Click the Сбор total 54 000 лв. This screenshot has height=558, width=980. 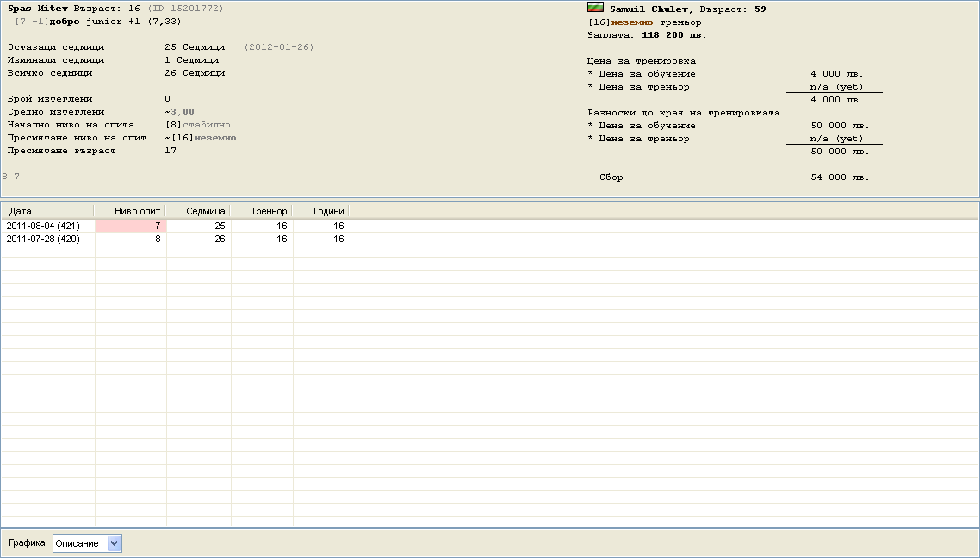[840, 177]
